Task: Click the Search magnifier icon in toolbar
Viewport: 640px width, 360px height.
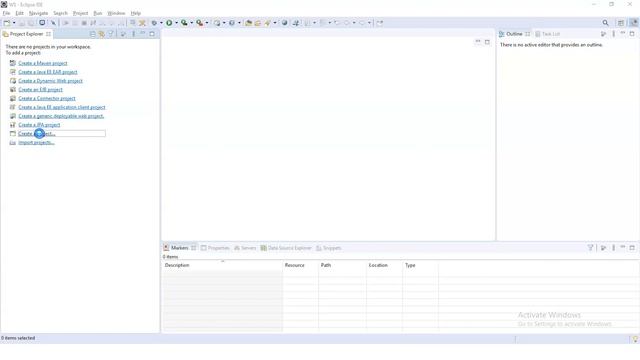Action: [x=605, y=23]
